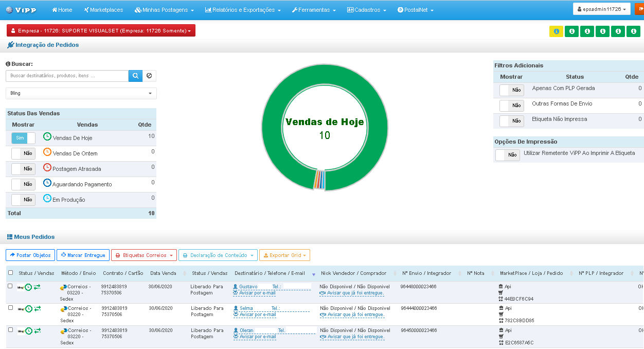Sort grid by Data Venda column header
Screen dimensions: 644x349
pos(163,273)
